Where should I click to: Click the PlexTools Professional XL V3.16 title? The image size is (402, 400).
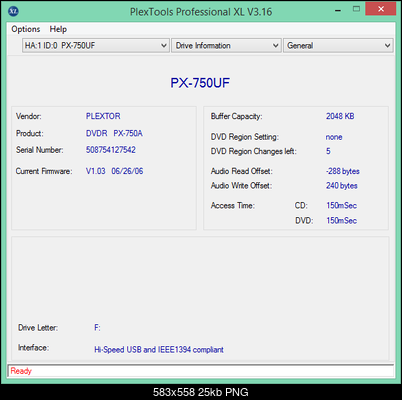click(201, 12)
